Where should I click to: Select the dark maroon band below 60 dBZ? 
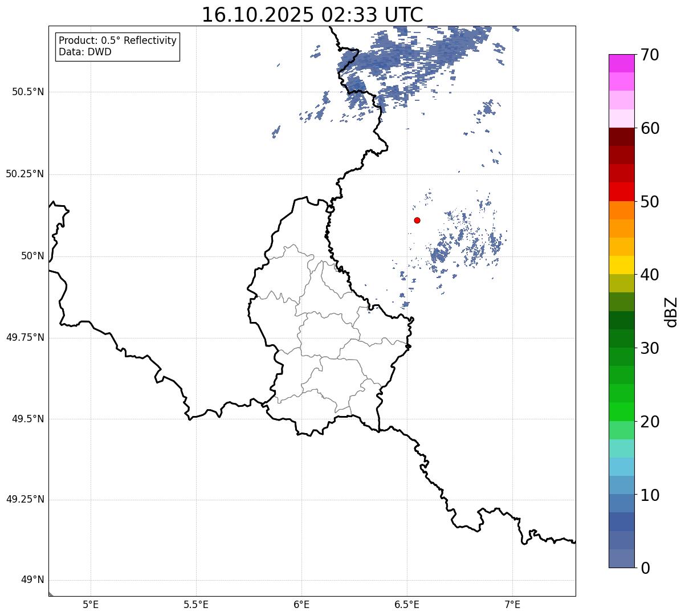click(622, 137)
